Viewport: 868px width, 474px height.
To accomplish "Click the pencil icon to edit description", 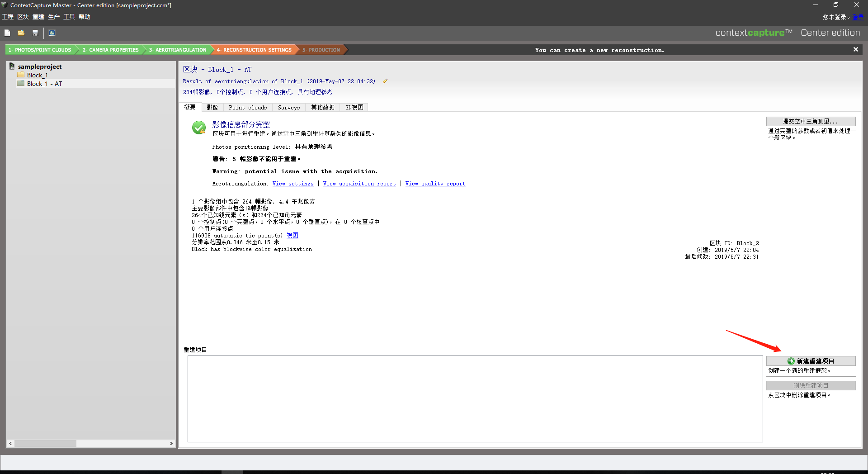I will (385, 81).
